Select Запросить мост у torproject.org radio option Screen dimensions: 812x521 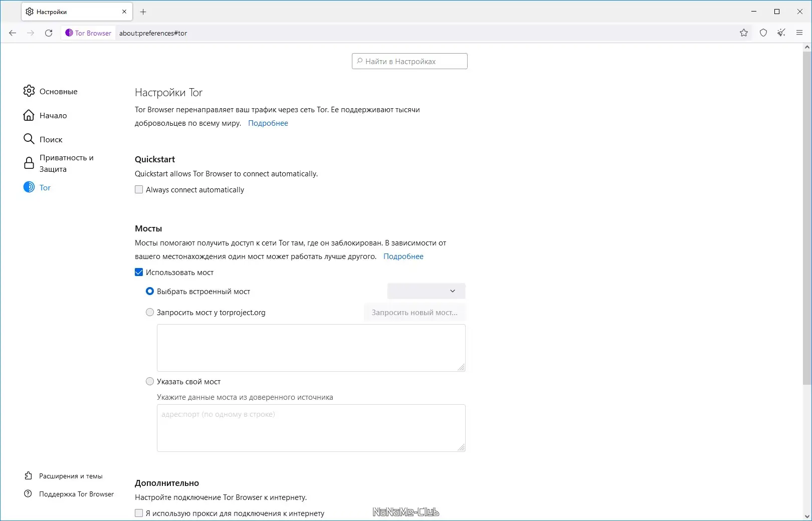pos(150,313)
